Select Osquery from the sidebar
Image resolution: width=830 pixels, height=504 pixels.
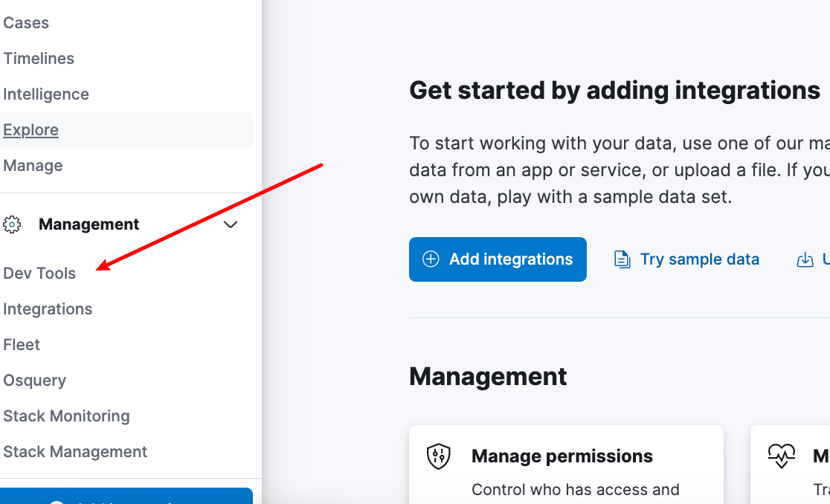click(x=35, y=381)
